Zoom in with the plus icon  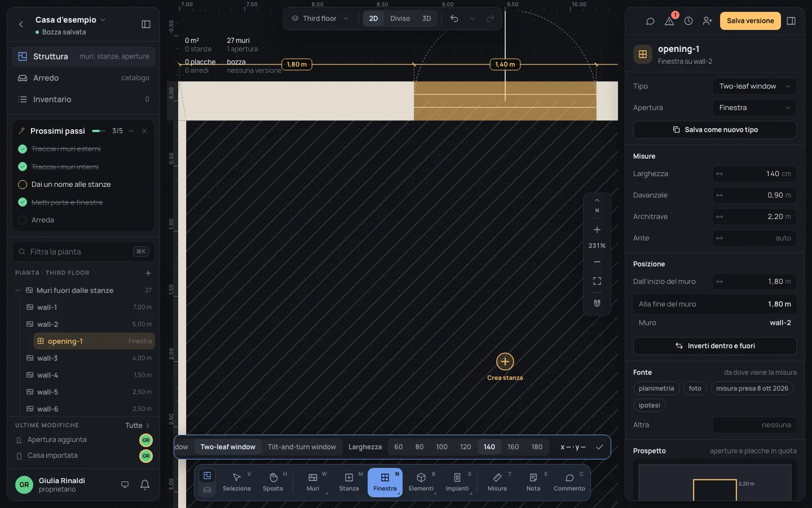click(597, 230)
